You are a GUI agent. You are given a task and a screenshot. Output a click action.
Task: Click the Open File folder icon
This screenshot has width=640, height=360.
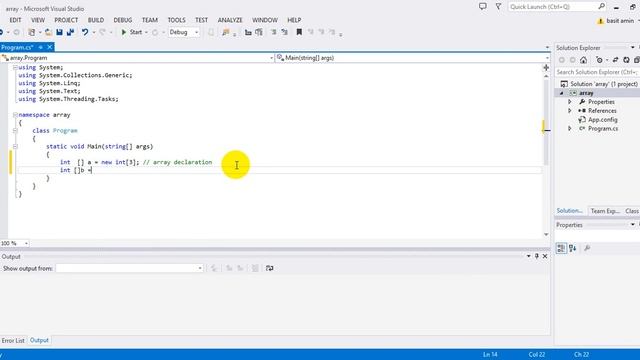[48, 32]
